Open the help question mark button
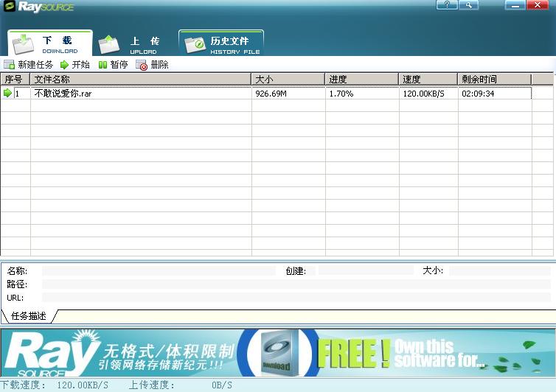The height and width of the screenshot is (392, 556). coord(447,5)
